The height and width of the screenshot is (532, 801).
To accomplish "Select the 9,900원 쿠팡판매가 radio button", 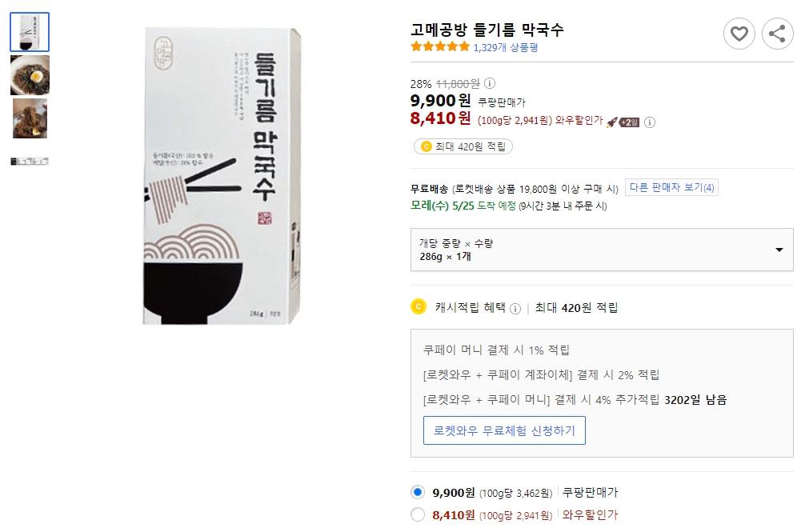I will [x=417, y=492].
